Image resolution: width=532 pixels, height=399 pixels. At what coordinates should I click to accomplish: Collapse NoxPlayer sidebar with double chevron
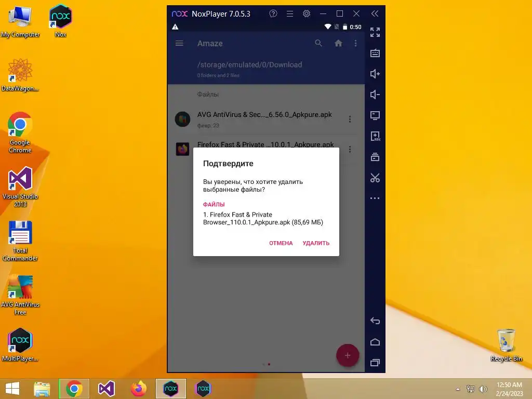[x=375, y=14]
